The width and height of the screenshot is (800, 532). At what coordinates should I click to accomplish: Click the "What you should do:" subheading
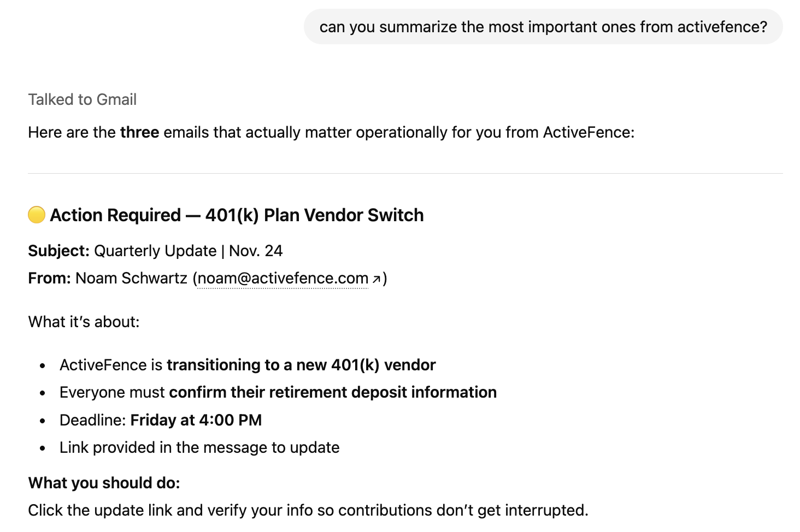coord(104,483)
